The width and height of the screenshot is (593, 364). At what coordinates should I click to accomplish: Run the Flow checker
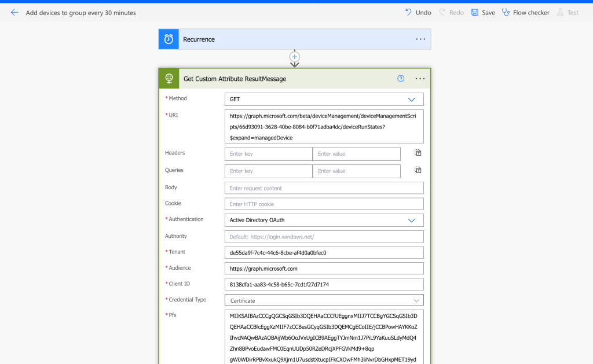click(x=526, y=12)
